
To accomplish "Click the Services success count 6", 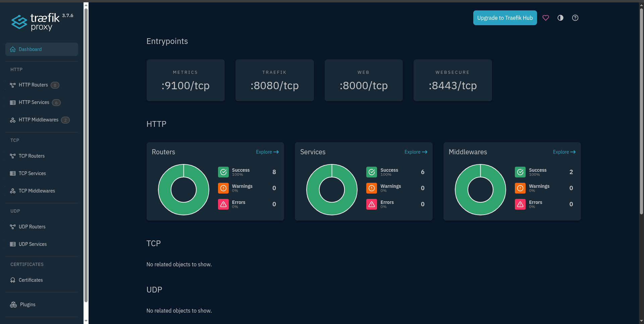I will tap(423, 172).
